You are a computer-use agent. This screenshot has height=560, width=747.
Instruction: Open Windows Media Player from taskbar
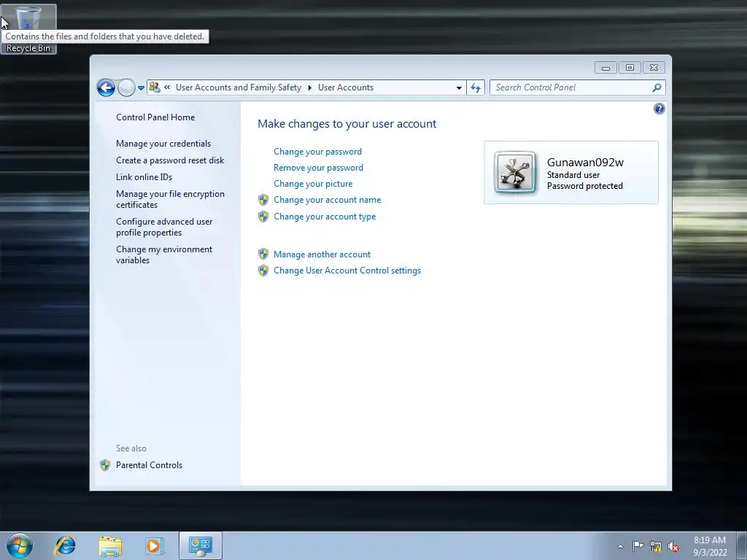click(x=154, y=545)
